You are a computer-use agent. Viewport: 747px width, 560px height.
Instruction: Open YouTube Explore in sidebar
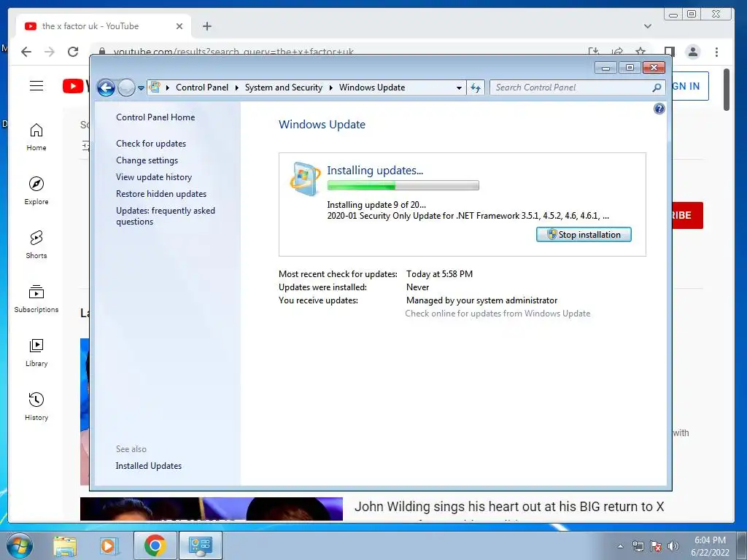(36, 191)
